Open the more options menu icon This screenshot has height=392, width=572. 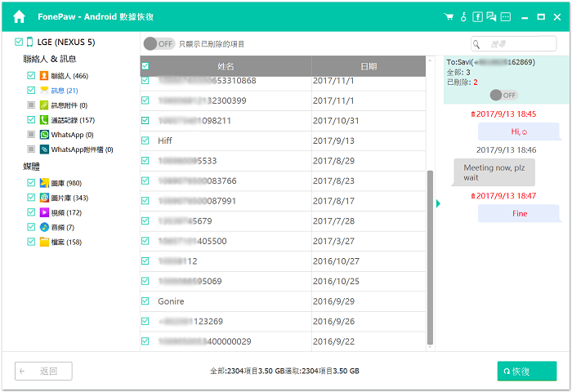(x=506, y=17)
